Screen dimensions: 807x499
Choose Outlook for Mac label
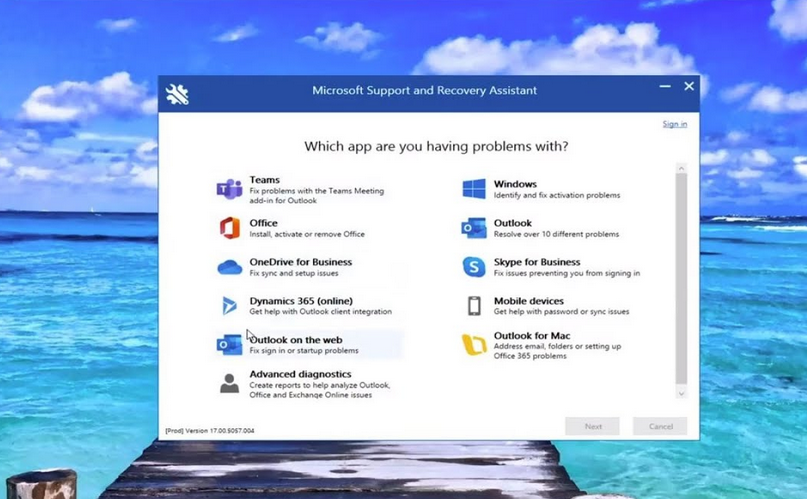[532, 335]
